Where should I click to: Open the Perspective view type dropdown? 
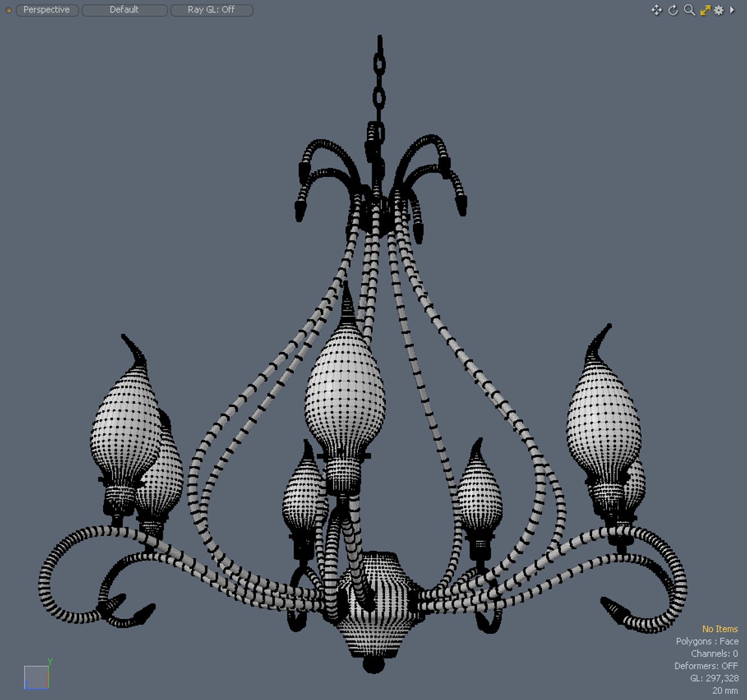47,10
